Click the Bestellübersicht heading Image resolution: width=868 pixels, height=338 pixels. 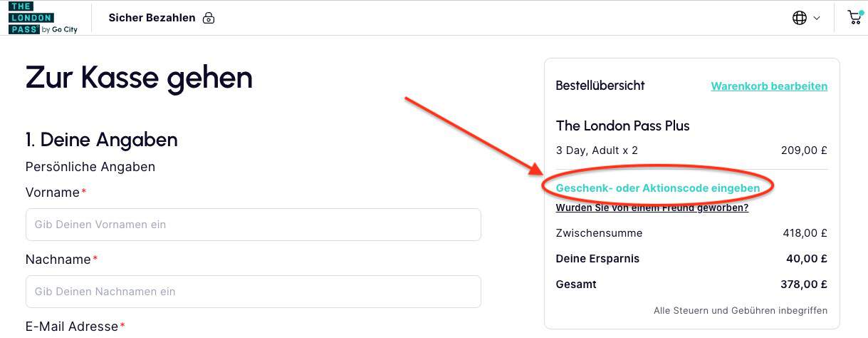click(600, 86)
